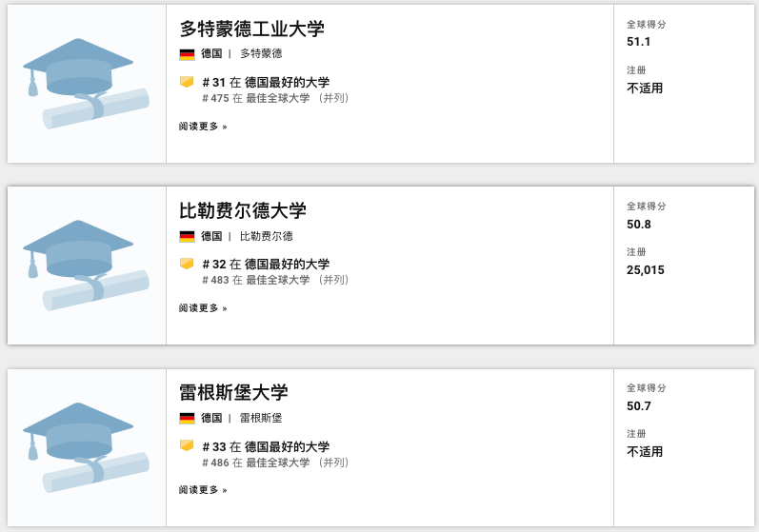The height and width of the screenshot is (532, 759).
Task: Click 阅读更多 under 雷根斯堡大学
Action: click(x=203, y=490)
